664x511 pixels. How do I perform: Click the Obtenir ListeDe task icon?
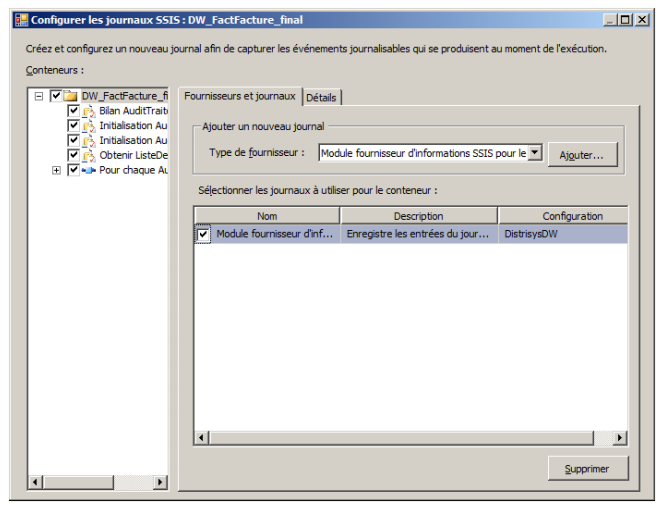88,156
